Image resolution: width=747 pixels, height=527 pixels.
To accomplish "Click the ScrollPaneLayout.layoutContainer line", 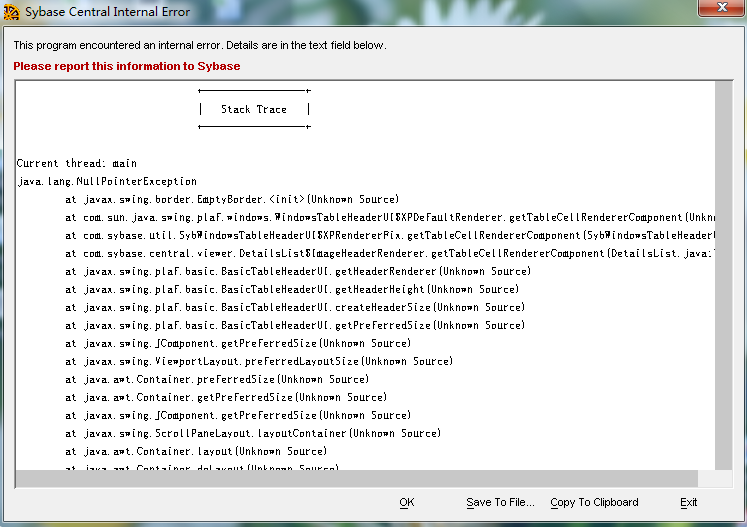I will coord(253,434).
